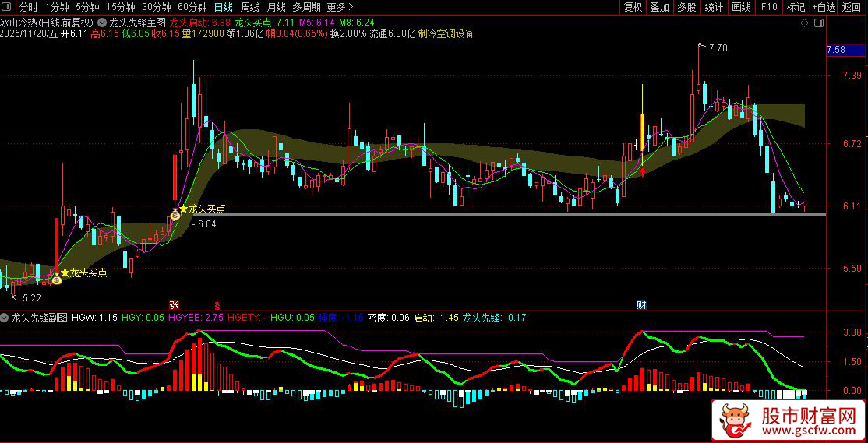The height and width of the screenshot is (443, 868).
Task: Click the panel layout icon at top-left
Action: [6, 7]
